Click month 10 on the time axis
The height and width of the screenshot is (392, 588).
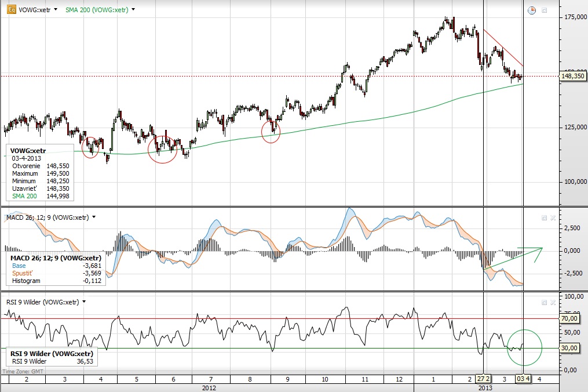[x=325, y=379]
